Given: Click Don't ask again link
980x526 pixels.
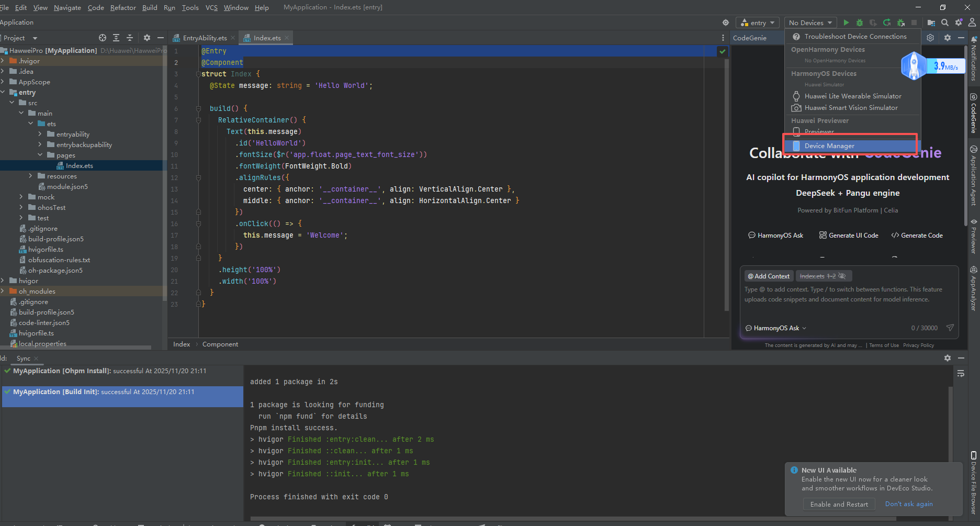Looking at the screenshot, I should (x=908, y=503).
